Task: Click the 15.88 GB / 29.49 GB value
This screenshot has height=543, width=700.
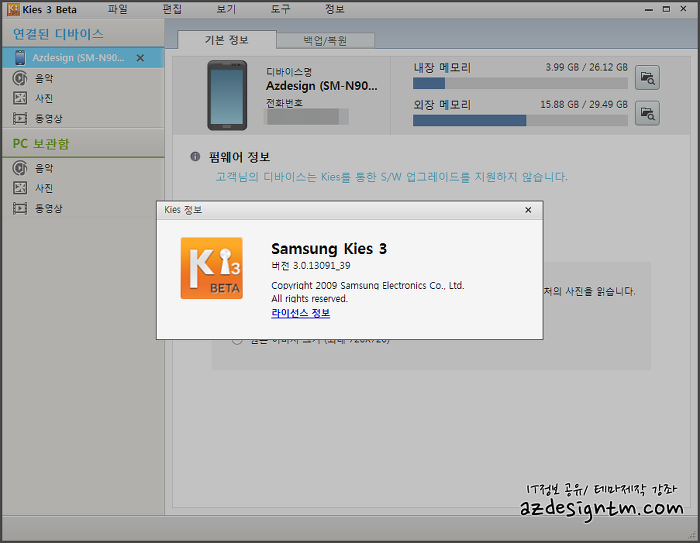Action: pyautogui.click(x=584, y=104)
